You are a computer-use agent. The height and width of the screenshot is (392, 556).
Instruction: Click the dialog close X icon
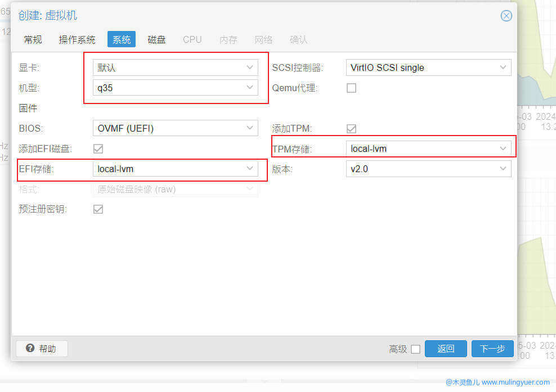pyautogui.click(x=506, y=16)
